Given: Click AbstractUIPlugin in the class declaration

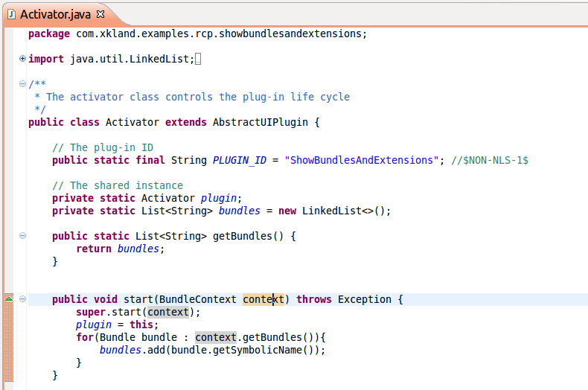Looking at the screenshot, I should click(261, 122).
